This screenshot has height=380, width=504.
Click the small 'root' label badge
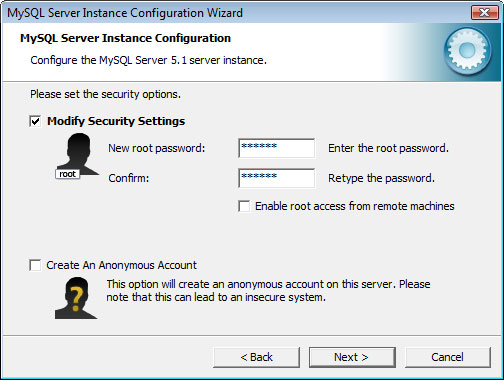tap(67, 174)
